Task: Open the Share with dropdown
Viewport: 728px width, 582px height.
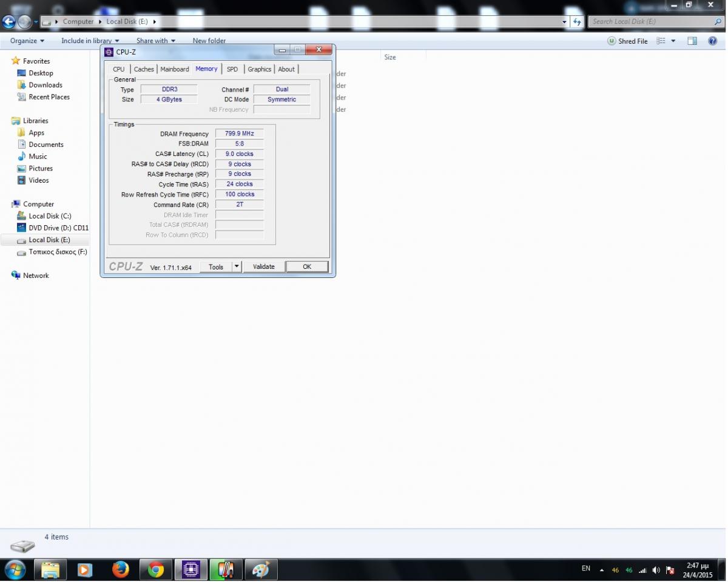Action: tap(156, 41)
